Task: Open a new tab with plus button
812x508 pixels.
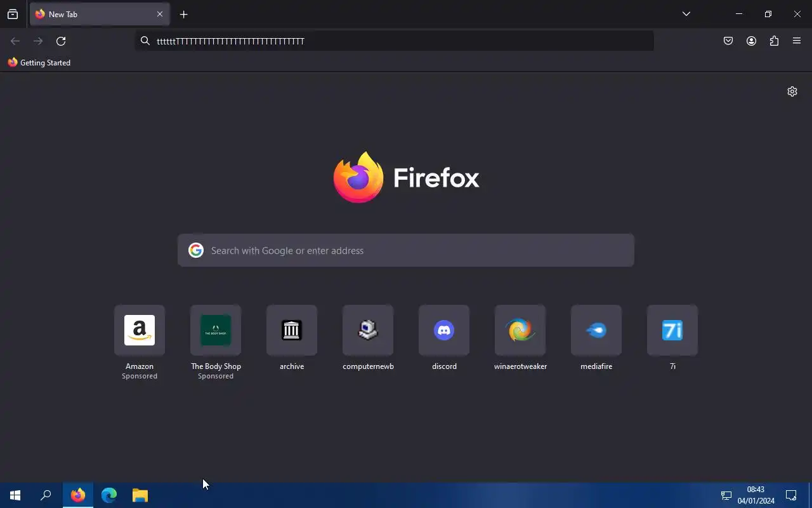Action: (x=184, y=14)
